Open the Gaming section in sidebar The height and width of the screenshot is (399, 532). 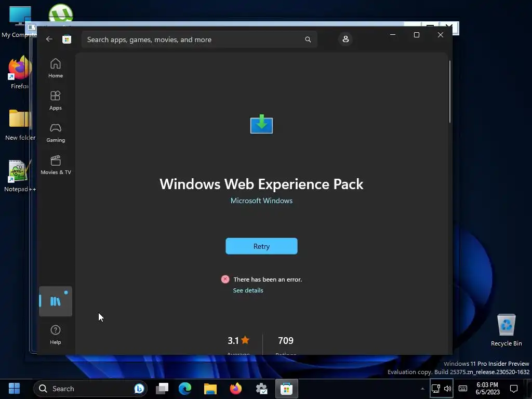pyautogui.click(x=56, y=132)
